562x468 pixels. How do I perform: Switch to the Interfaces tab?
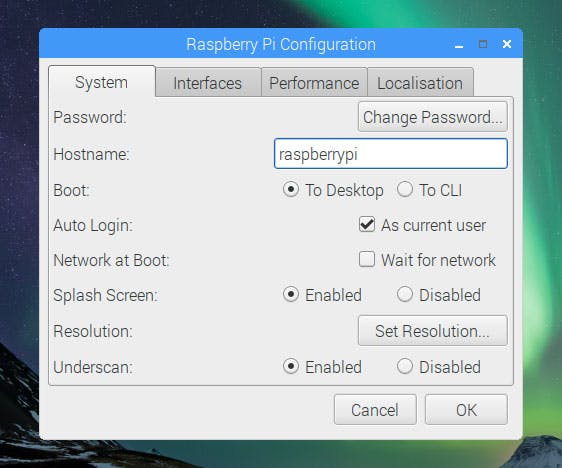(208, 83)
